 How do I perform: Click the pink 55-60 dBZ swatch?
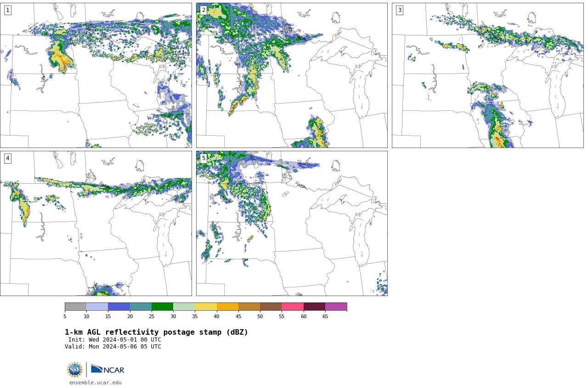pyautogui.click(x=293, y=307)
